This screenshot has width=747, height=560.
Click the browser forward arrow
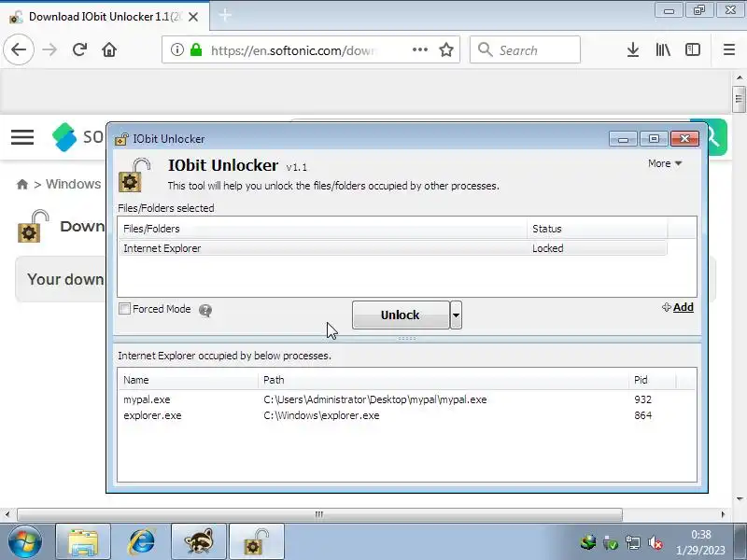(x=49, y=49)
